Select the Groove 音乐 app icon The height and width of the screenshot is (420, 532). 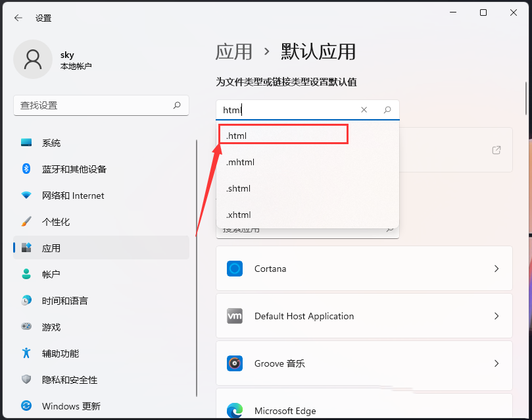(235, 363)
